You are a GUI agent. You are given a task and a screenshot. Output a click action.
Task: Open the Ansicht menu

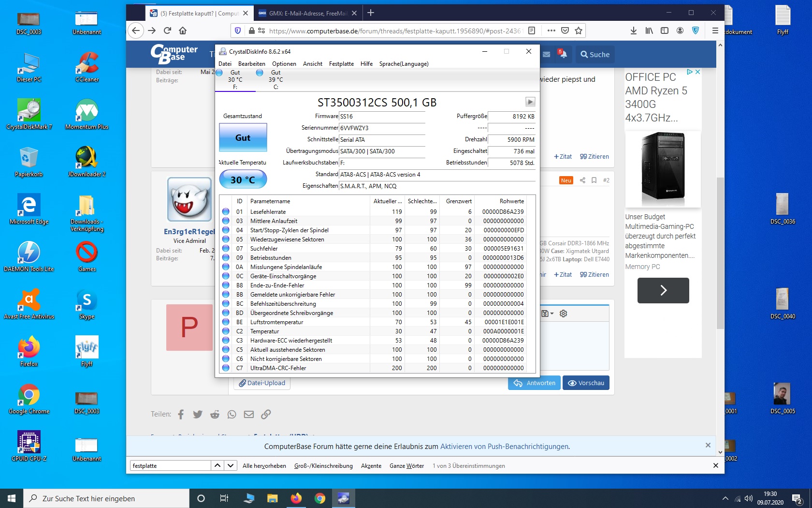click(312, 64)
